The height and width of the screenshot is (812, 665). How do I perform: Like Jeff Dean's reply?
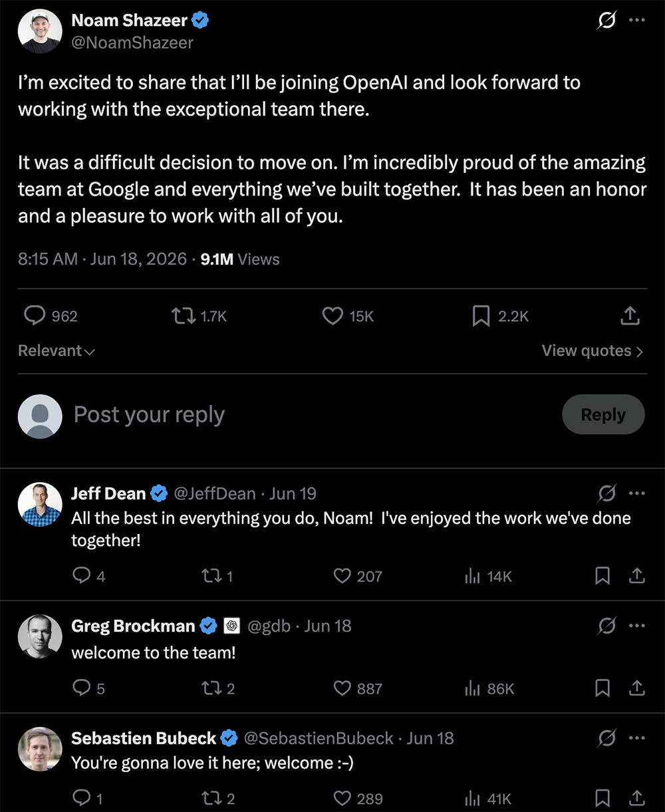point(342,576)
